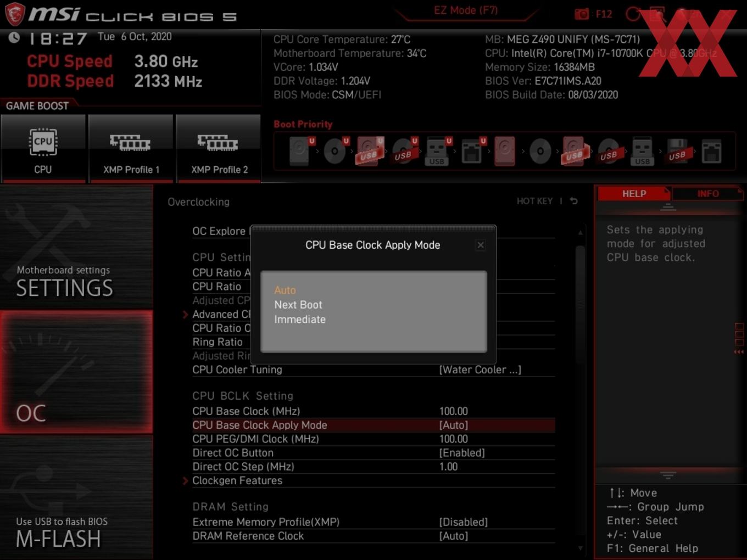Image resolution: width=747 pixels, height=560 pixels.
Task: Select the CPU Cooler Tuning label
Action: (x=237, y=369)
